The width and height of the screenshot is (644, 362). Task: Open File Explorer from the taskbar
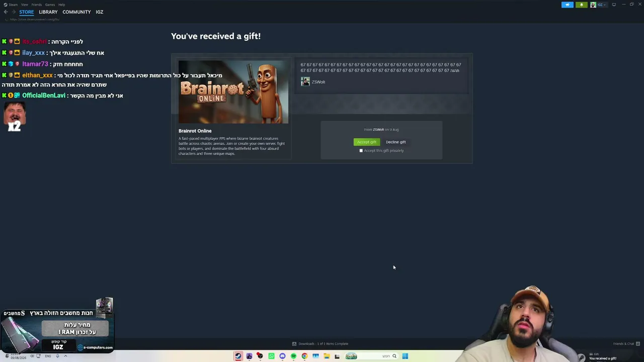327,356
